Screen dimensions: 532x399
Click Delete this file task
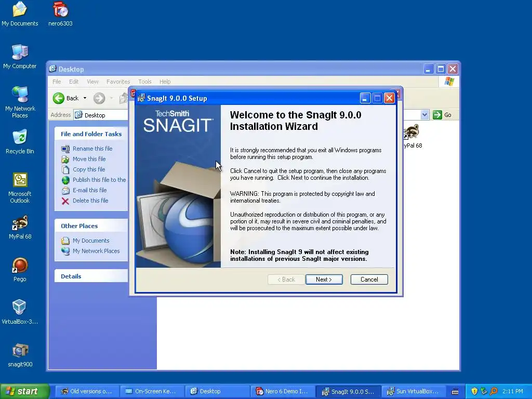(x=90, y=201)
